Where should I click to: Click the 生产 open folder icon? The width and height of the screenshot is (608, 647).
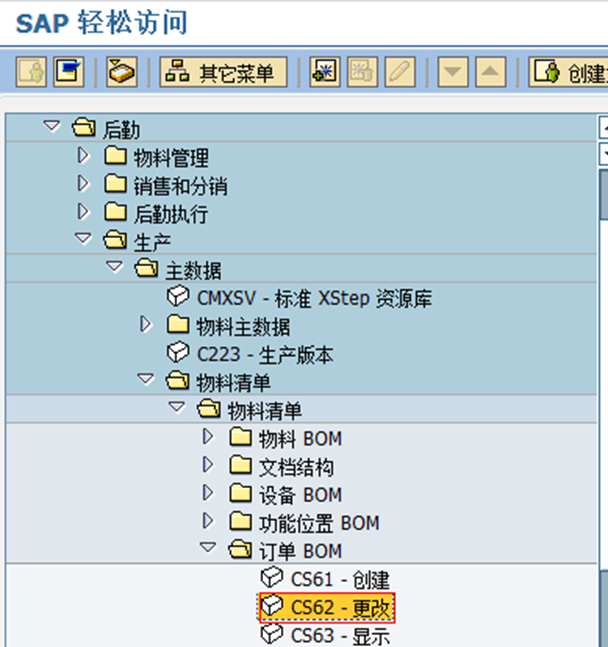(x=115, y=240)
